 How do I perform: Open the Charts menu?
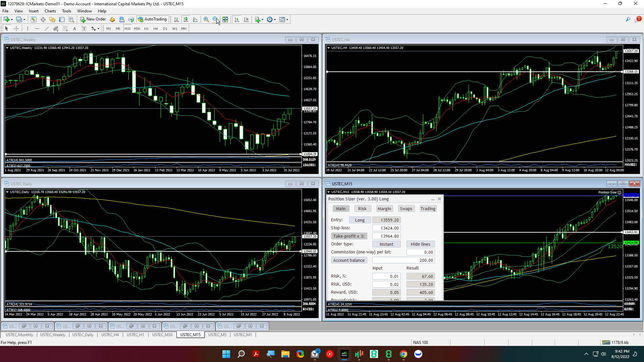point(50,11)
